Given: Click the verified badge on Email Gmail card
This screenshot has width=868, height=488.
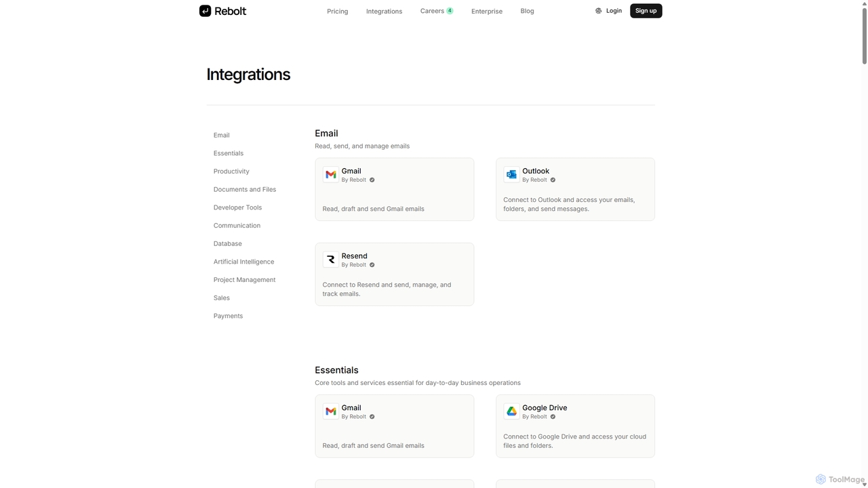Looking at the screenshot, I should 372,180.
